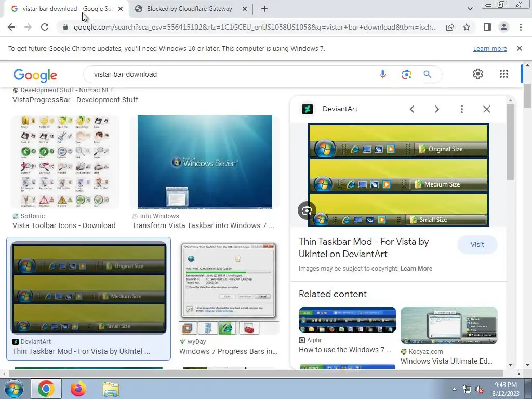
Task: Reload the current page
Action: click(45, 27)
